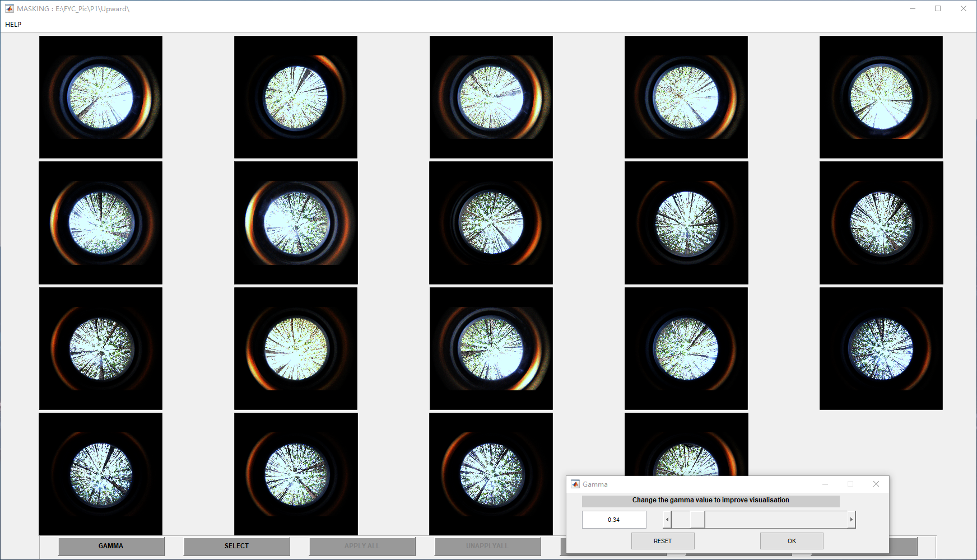Select the second thumbnail in the top row

[x=296, y=97]
